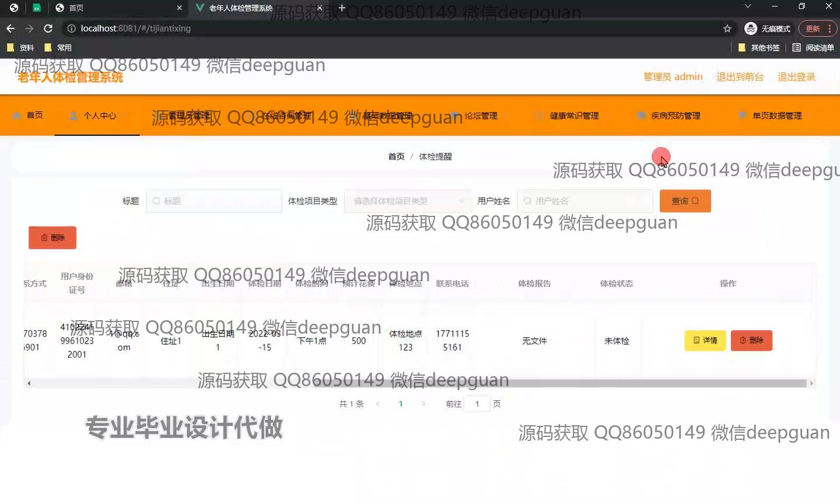Expand the 体检项目类型 dropdown
The height and width of the screenshot is (504, 840).
point(407,201)
